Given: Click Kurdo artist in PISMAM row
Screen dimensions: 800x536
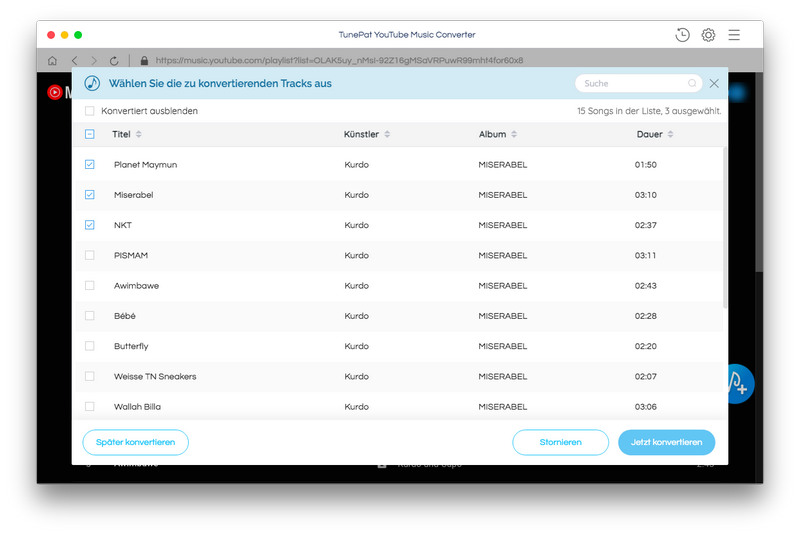Looking at the screenshot, I should point(356,255).
